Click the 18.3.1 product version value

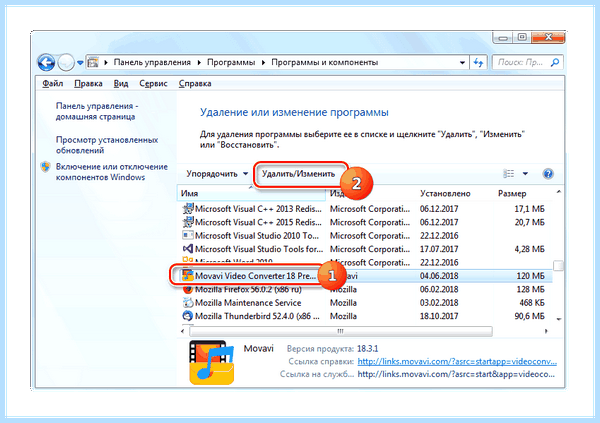pos(367,349)
